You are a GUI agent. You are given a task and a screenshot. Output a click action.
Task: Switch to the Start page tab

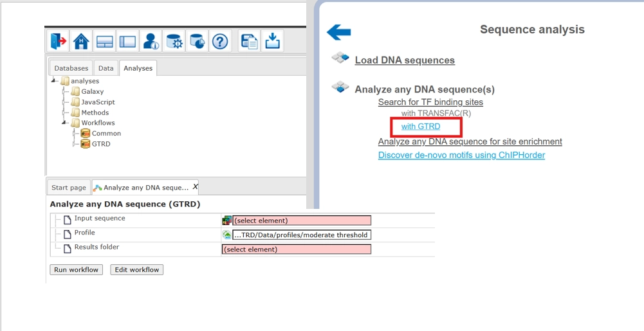coord(68,188)
